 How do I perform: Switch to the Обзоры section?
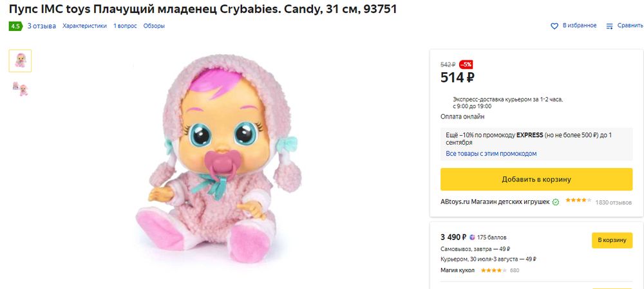pos(154,26)
